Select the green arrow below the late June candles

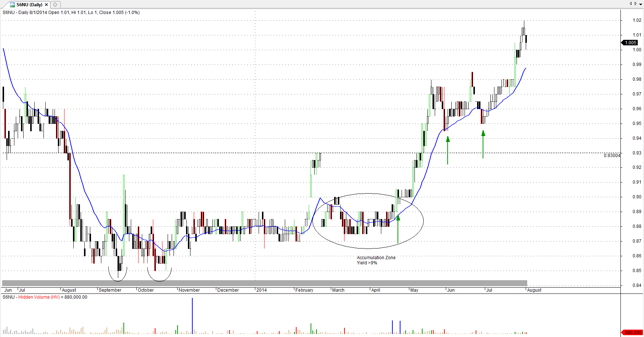(483, 144)
